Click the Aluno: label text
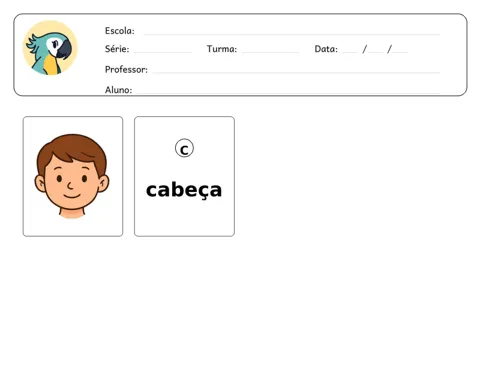Viewport: 480px width, 384px height. tap(118, 90)
